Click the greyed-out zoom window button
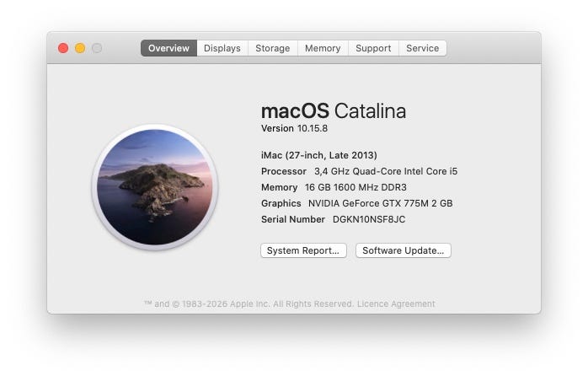The image size is (588, 376). coord(97,48)
